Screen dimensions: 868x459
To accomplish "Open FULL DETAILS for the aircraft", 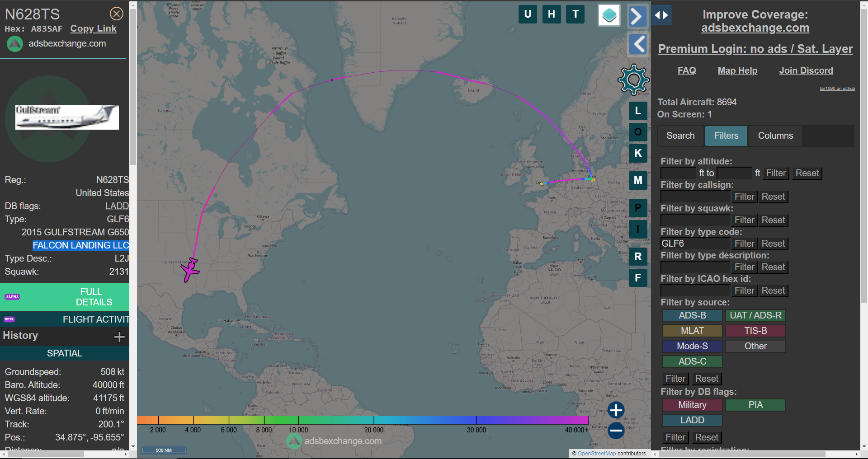I will pyautogui.click(x=65, y=297).
